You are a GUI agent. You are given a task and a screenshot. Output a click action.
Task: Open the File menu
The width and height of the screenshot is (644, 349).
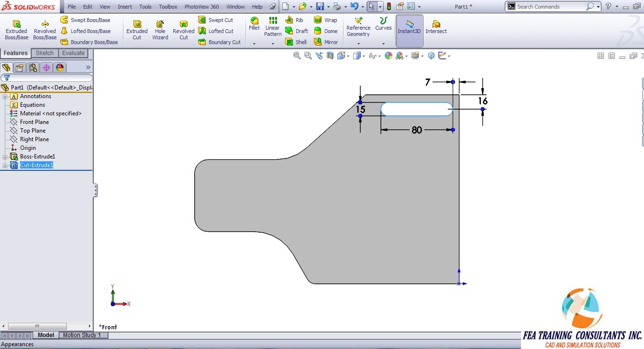pos(72,7)
